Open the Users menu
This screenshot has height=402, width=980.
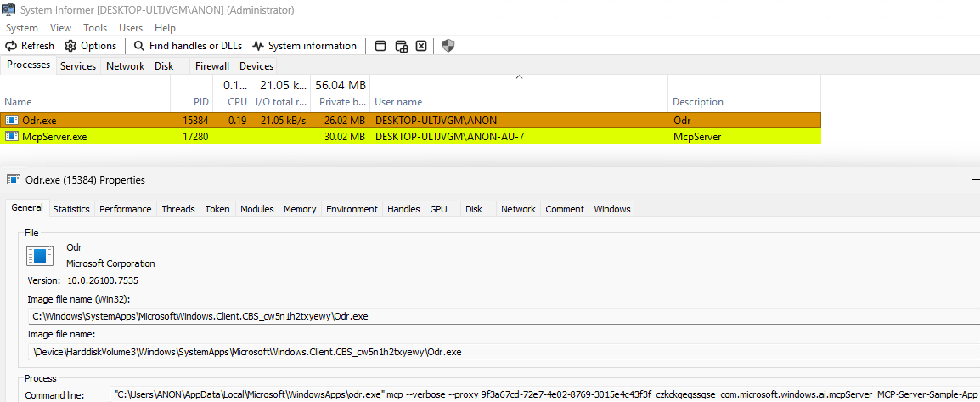tap(131, 27)
